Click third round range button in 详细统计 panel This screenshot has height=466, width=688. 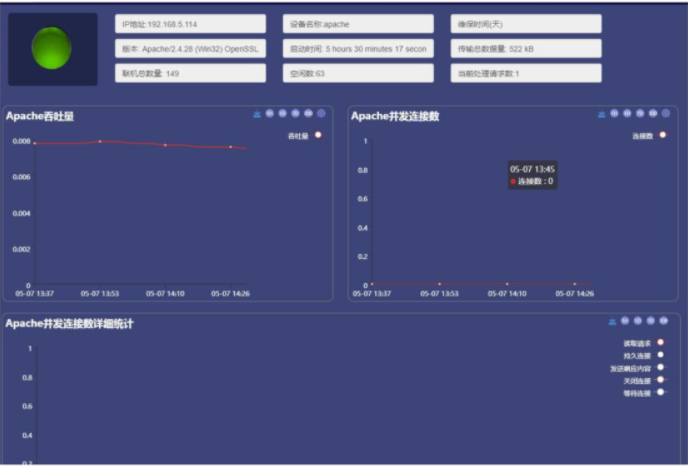click(x=651, y=321)
